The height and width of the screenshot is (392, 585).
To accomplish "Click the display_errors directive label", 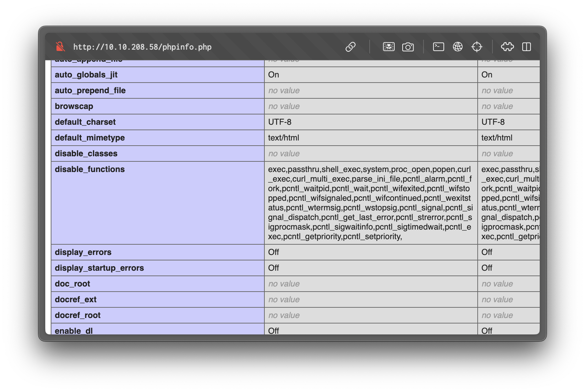I will click(x=83, y=252).
